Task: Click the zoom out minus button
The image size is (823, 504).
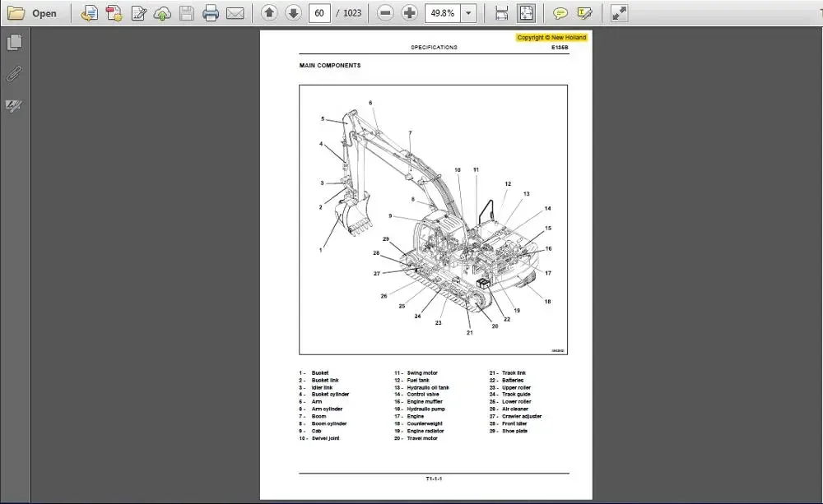Action: pyautogui.click(x=384, y=12)
